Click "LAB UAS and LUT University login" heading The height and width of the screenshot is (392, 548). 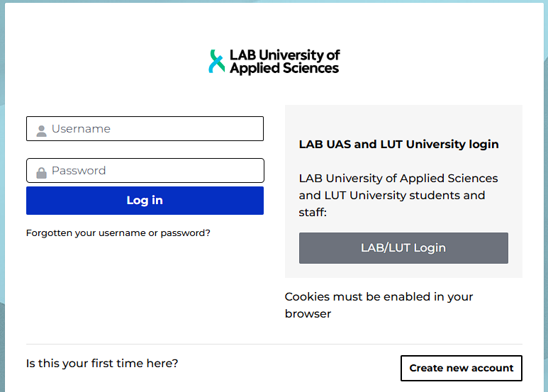click(398, 144)
